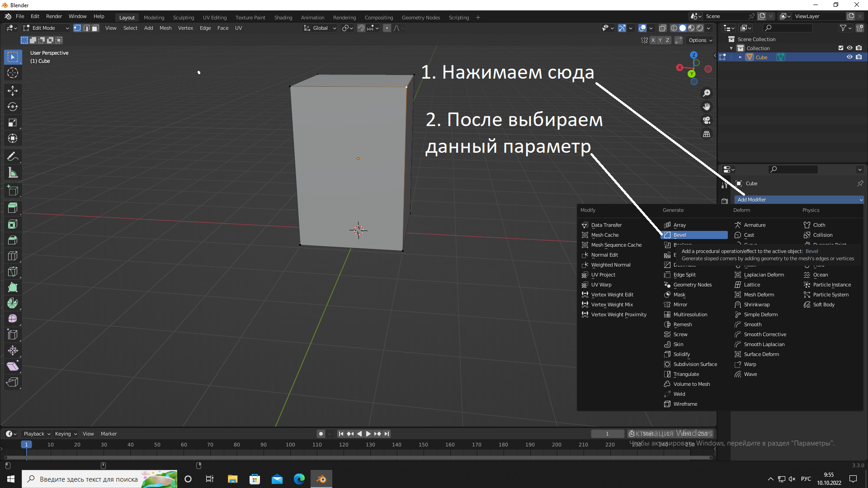Screen dimensions: 868x488
Task: Switch perspective/orthographic grid icon
Action: 707,134
